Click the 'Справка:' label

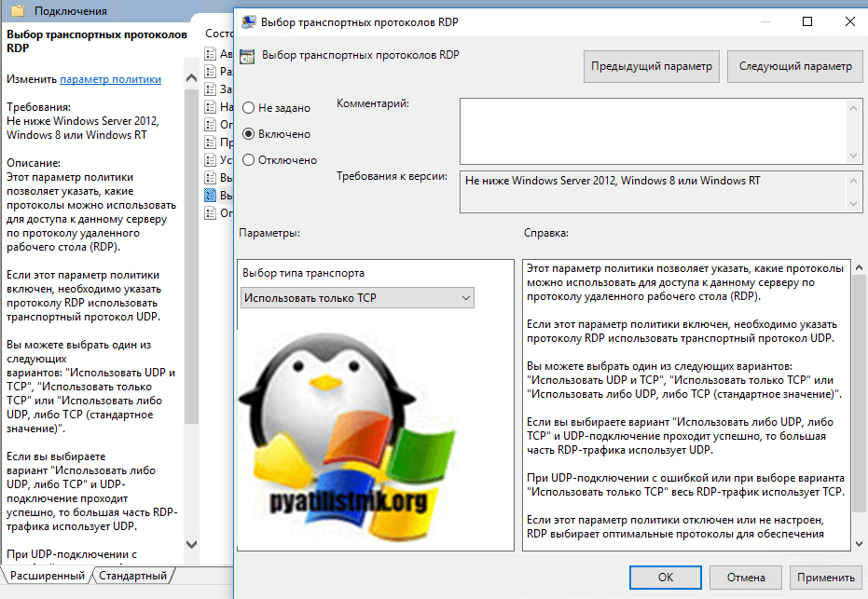click(x=546, y=233)
